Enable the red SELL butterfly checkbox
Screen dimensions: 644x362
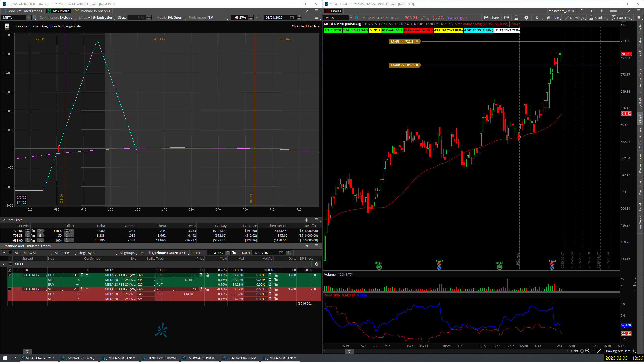10,289
